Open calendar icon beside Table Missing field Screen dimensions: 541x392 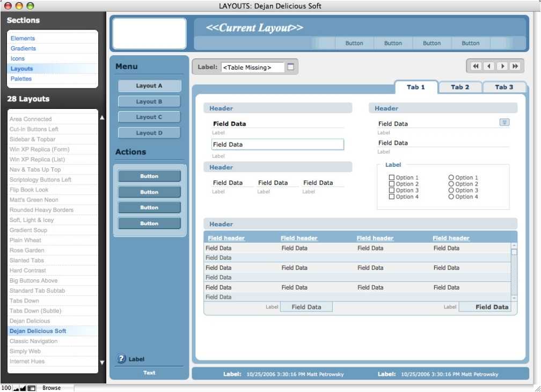coord(291,67)
